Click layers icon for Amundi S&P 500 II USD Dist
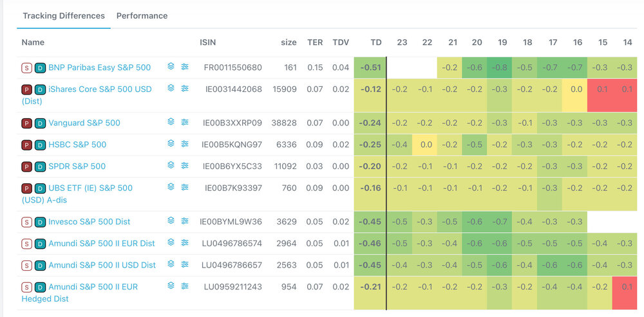 click(171, 264)
